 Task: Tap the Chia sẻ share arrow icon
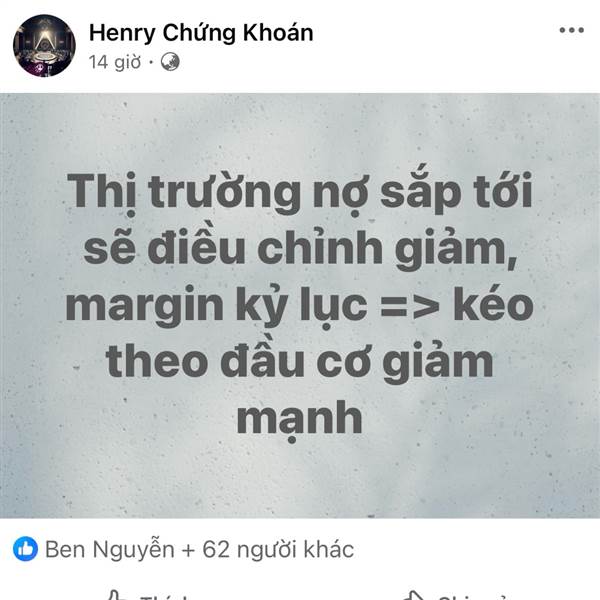(415, 596)
